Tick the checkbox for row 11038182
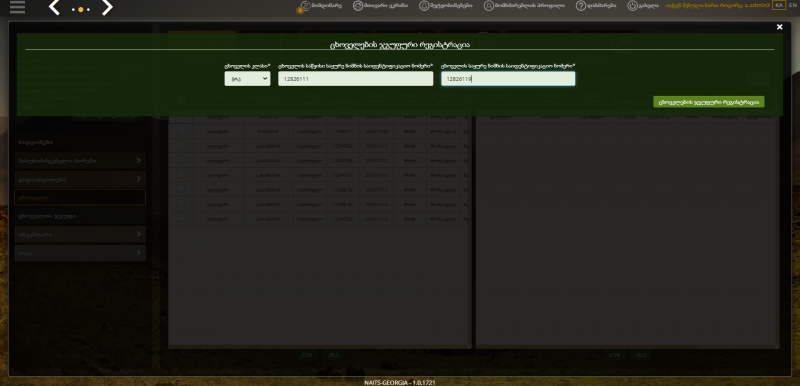The width and height of the screenshot is (800, 386). (x=181, y=189)
